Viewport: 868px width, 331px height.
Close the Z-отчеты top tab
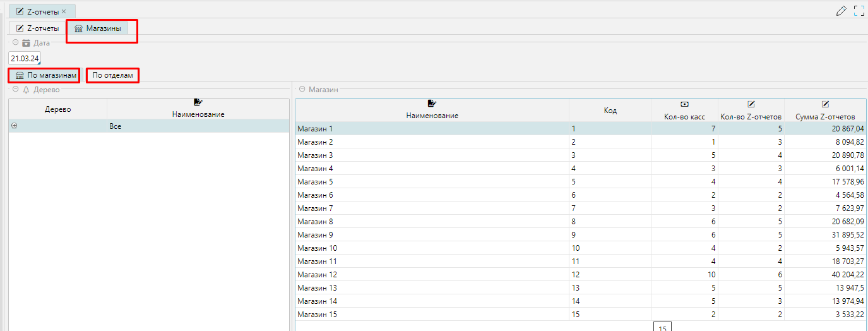64,11
